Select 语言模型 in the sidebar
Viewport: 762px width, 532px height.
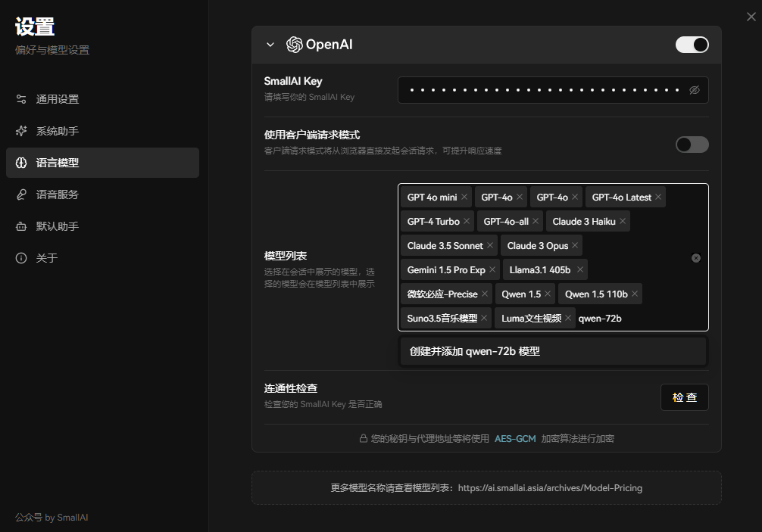pos(102,163)
